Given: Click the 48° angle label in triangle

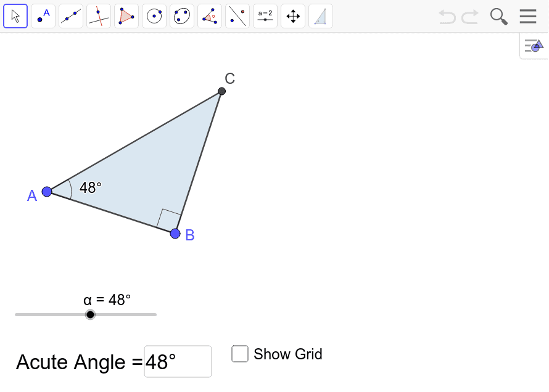Looking at the screenshot, I should pos(90,188).
